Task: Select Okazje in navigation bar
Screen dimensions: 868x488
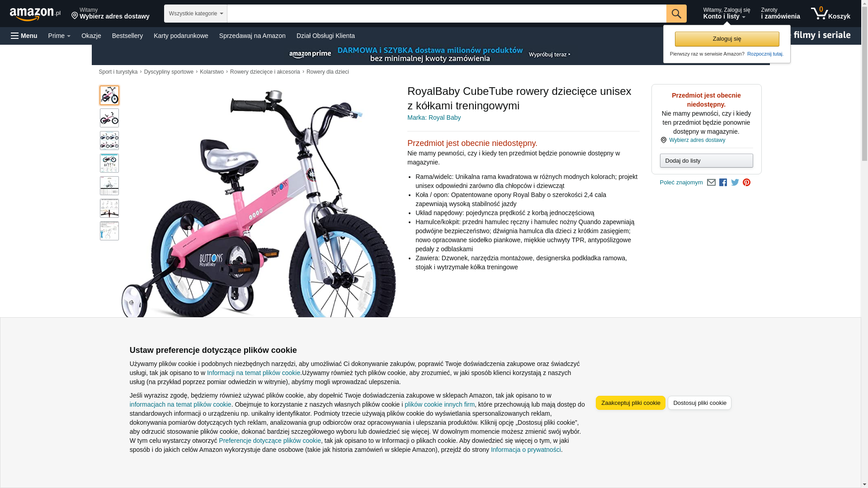Action: point(91,36)
